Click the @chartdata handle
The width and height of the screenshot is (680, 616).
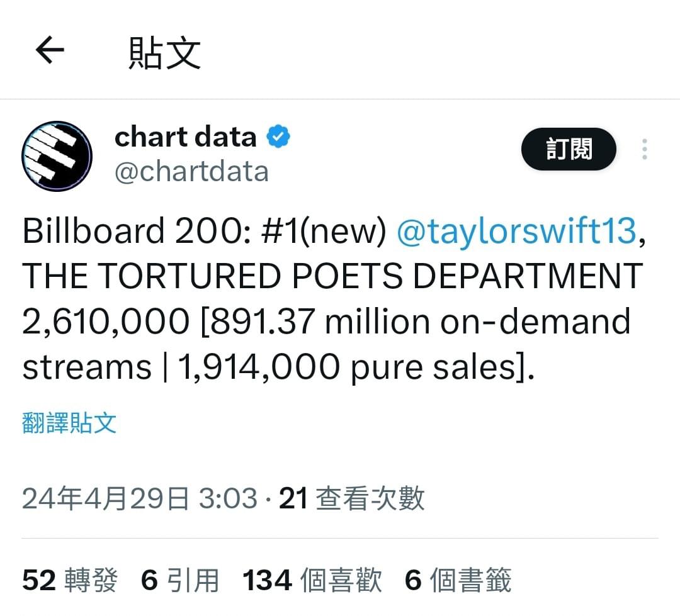(191, 172)
